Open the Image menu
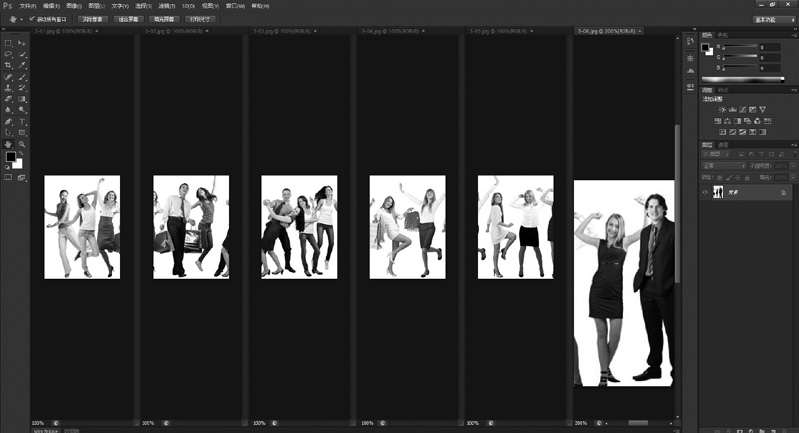The image size is (799, 433). tap(74, 6)
